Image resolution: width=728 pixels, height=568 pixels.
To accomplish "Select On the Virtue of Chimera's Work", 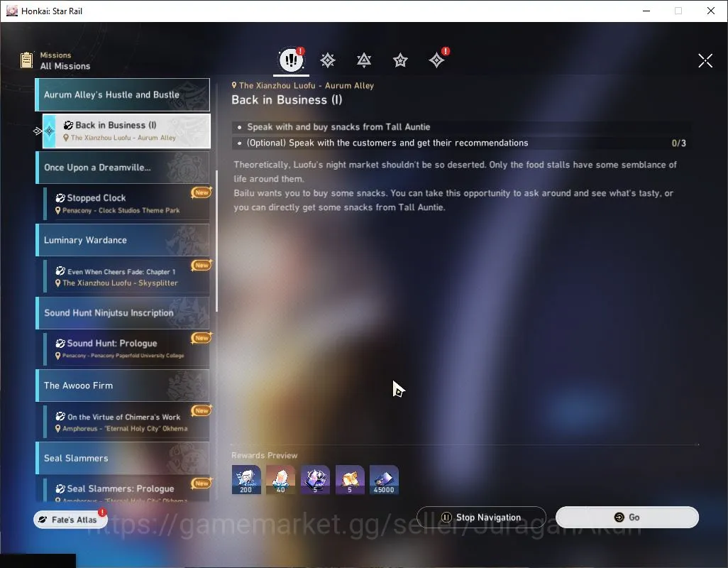I will (x=126, y=422).
